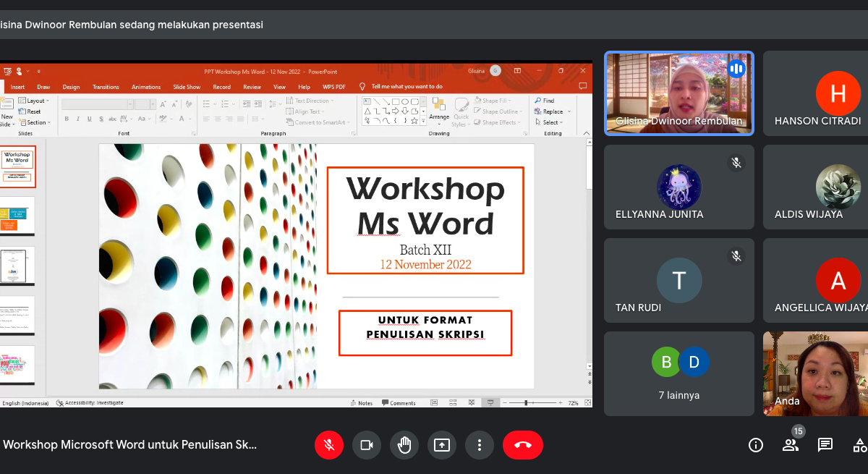Open the '7 lainnya' participants tile

pos(679,373)
